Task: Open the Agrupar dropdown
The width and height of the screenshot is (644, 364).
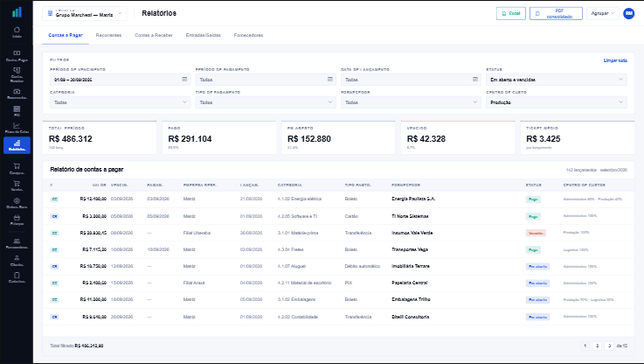Action: click(603, 13)
